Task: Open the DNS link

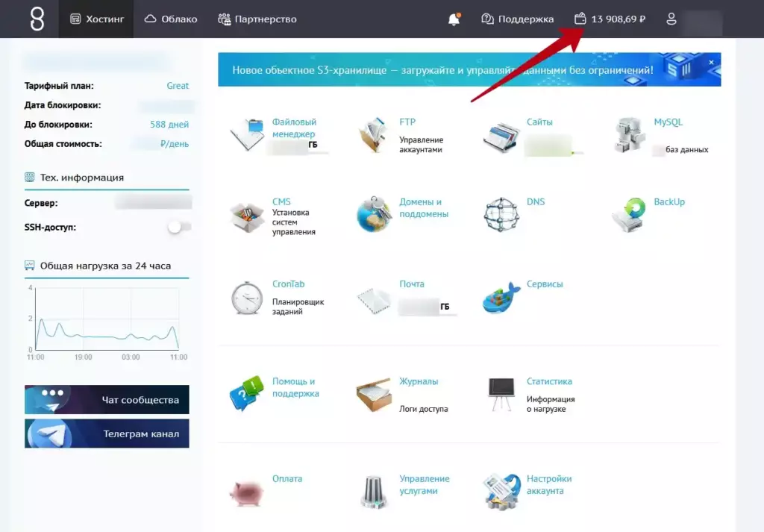Action: (x=536, y=201)
